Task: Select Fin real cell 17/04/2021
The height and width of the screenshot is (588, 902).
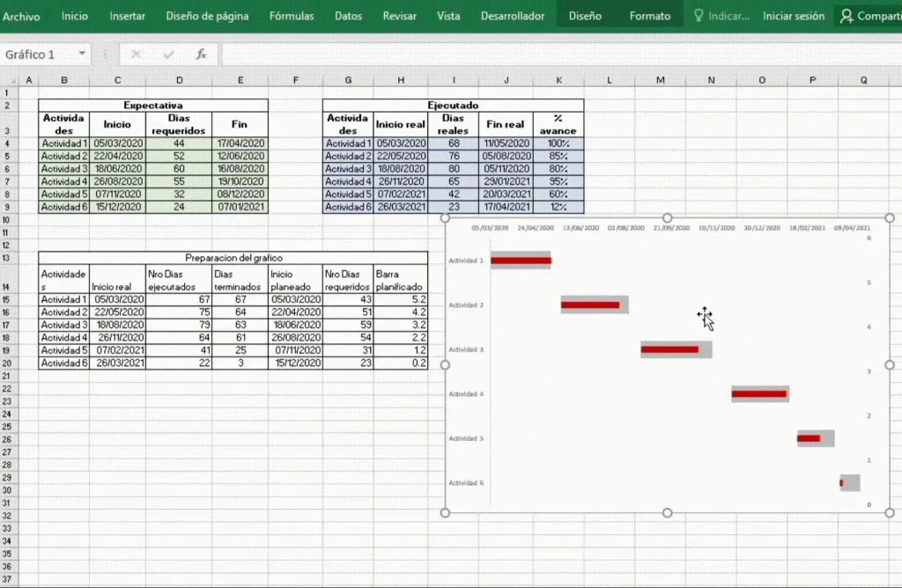Action: point(506,207)
